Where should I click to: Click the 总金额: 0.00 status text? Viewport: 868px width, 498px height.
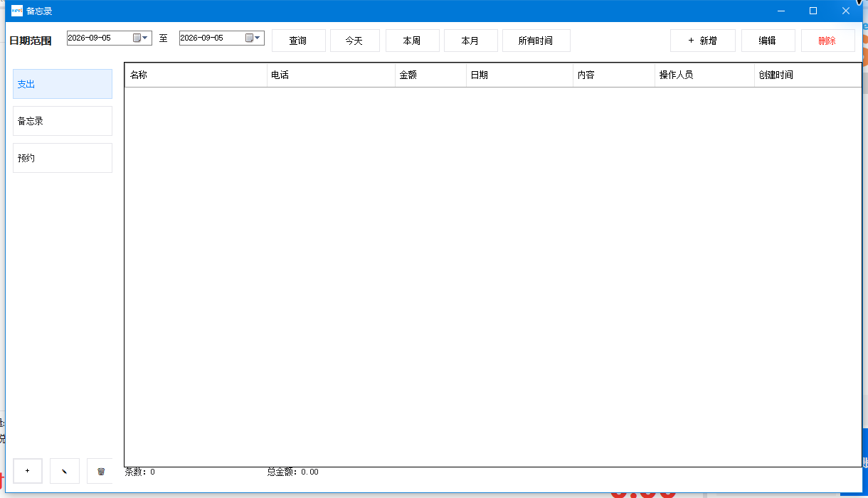tap(293, 472)
